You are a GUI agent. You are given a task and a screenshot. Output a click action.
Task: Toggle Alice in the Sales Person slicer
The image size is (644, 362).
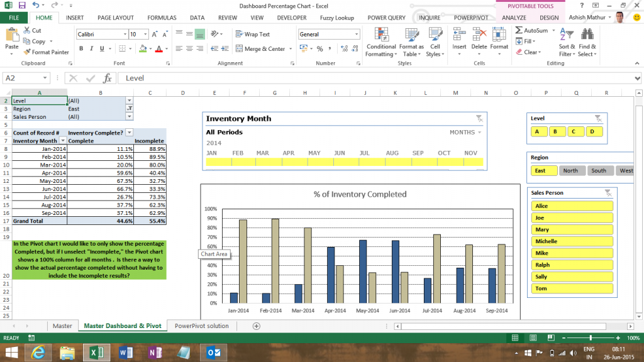(x=572, y=206)
